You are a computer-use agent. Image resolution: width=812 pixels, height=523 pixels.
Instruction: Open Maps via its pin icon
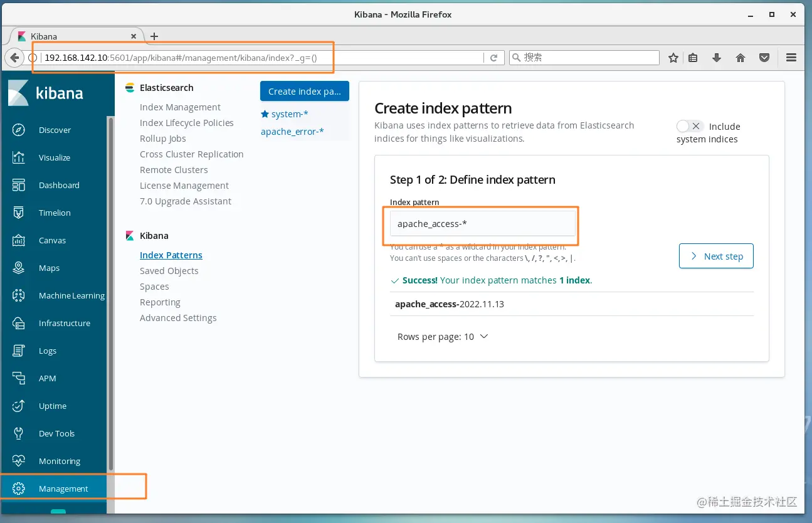pyautogui.click(x=19, y=268)
